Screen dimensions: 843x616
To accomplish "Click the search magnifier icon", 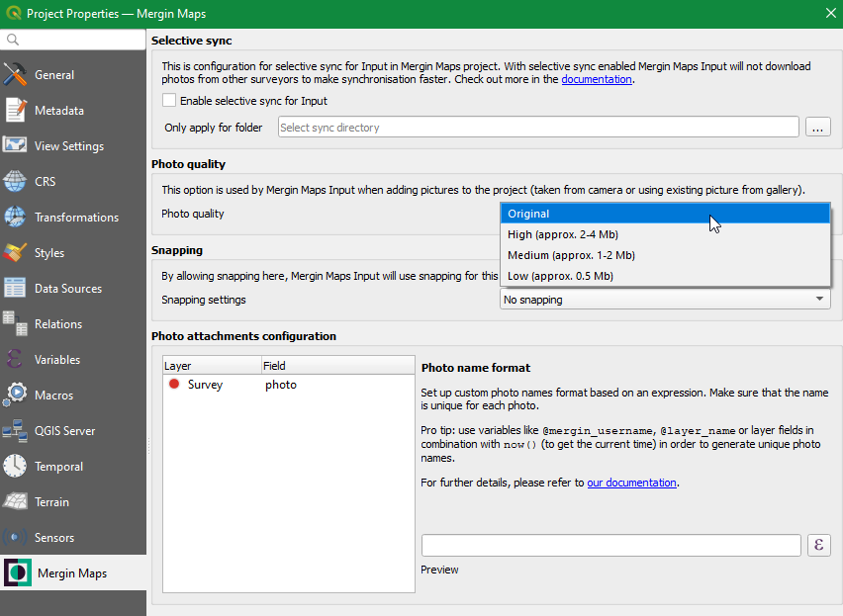I will click(x=13, y=40).
